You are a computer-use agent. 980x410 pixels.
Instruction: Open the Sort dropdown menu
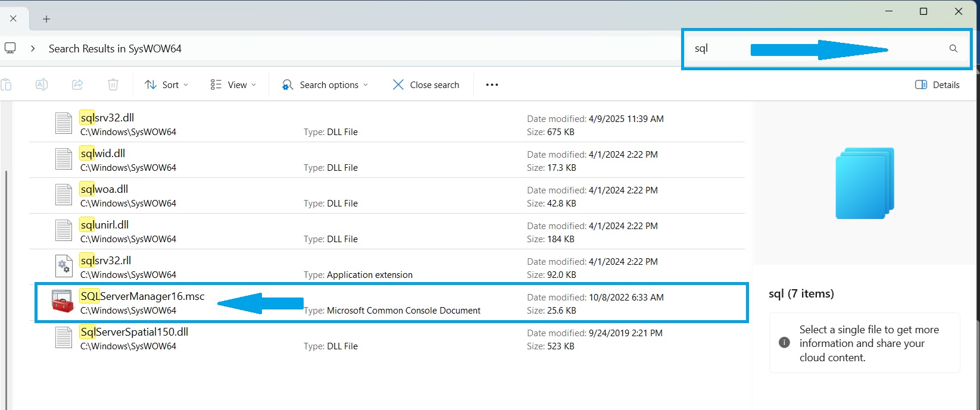coord(167,84)
